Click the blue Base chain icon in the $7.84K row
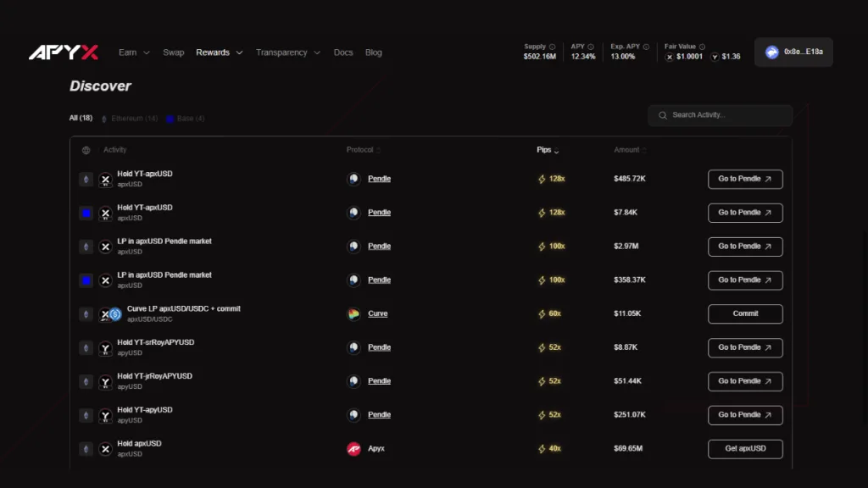The image size is (868, 488). pos(86,213)
